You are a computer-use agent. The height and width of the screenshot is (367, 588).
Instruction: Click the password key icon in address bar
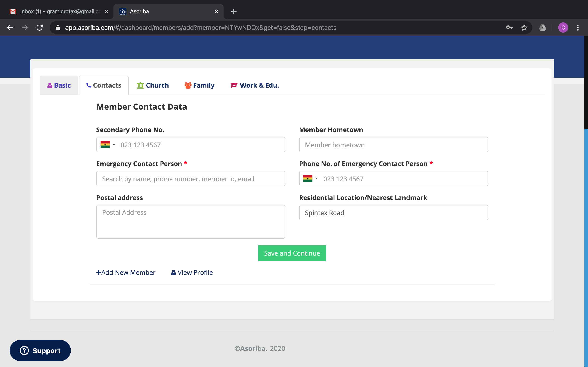pyautogui.click(x=509, y=28)
